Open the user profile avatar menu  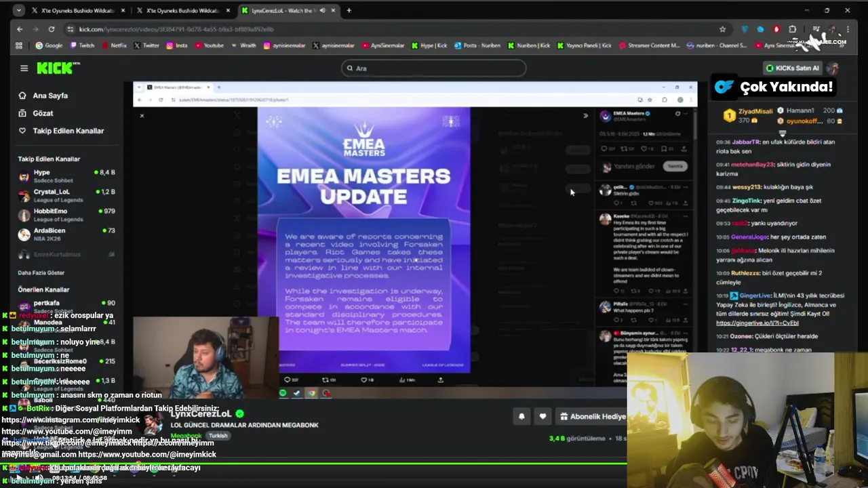[833, 68]
